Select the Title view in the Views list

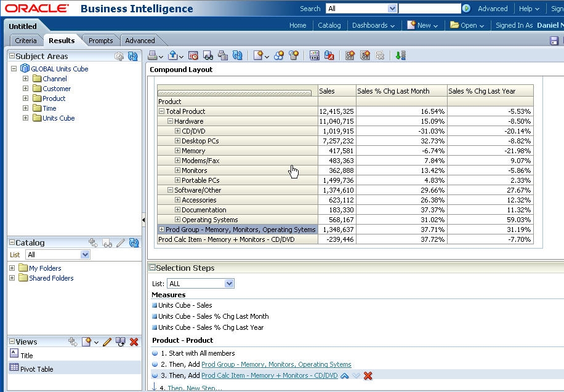click(74, 354)
